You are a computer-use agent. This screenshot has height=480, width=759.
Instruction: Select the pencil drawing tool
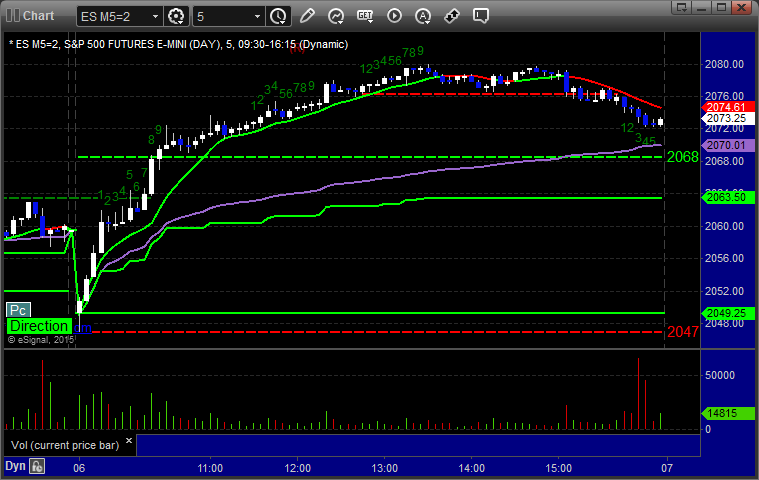tap(307, 16)
